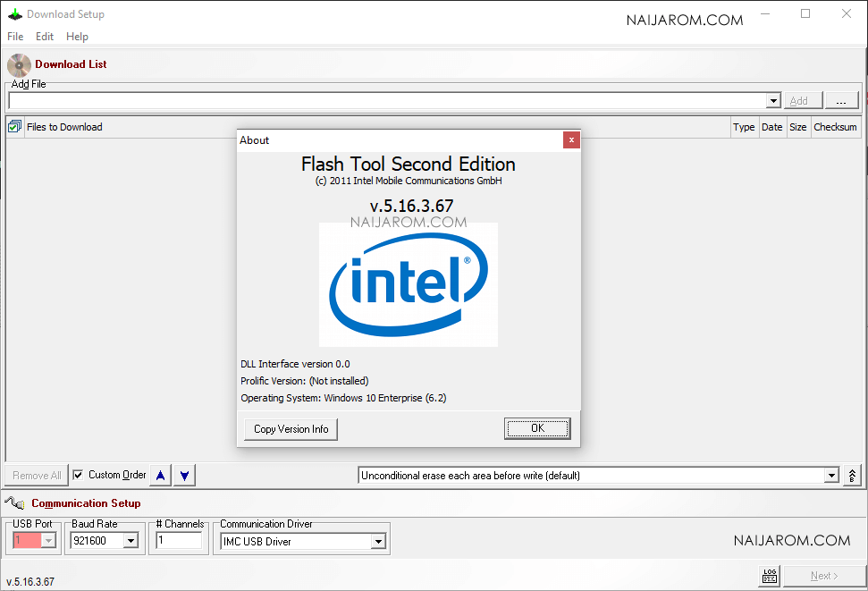Minimize the Download Setup window

click(765, 13)
